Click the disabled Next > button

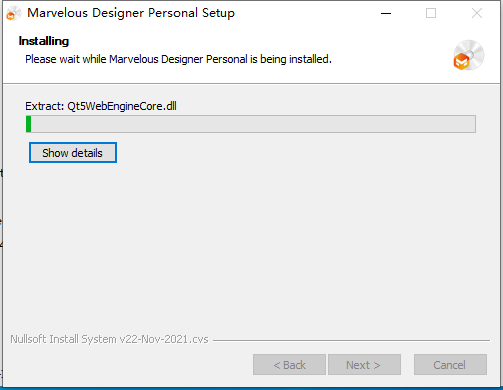(364, 365)
